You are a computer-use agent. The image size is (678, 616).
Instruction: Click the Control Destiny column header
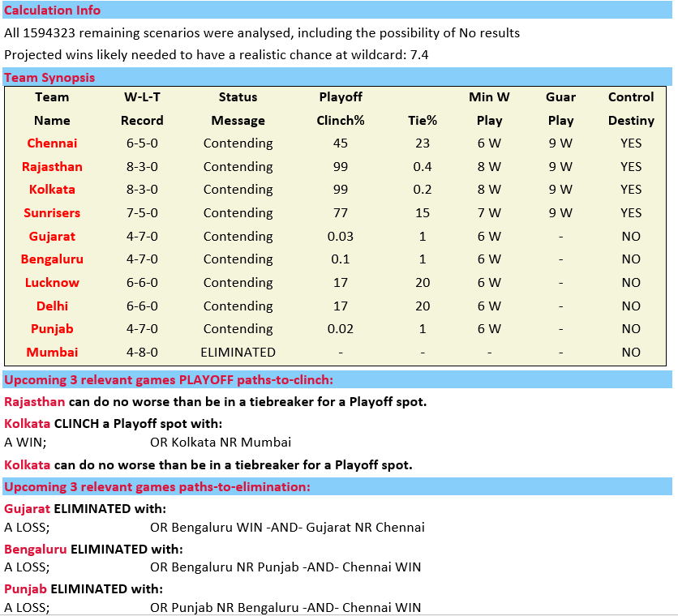click(x=631, y=109)
